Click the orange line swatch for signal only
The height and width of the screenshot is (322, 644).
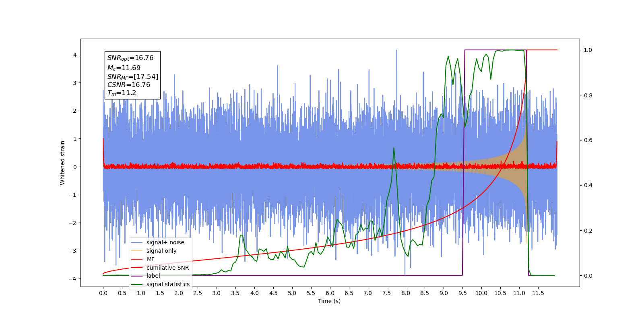[x=137, y=251]
